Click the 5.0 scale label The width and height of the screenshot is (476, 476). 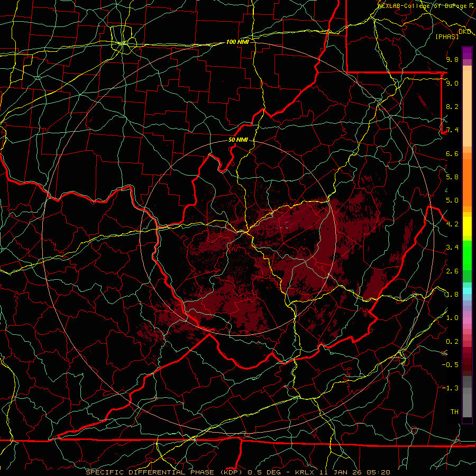pos(452,200)
